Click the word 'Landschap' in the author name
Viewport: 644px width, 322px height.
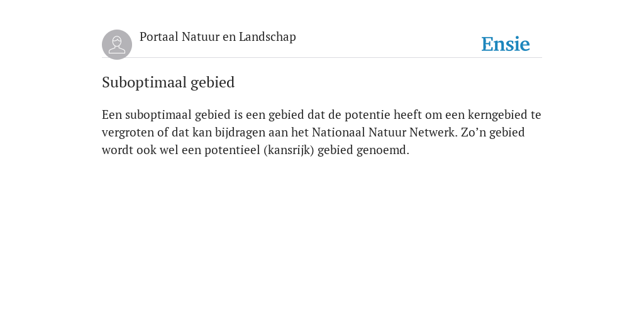(x=267, y=37)
